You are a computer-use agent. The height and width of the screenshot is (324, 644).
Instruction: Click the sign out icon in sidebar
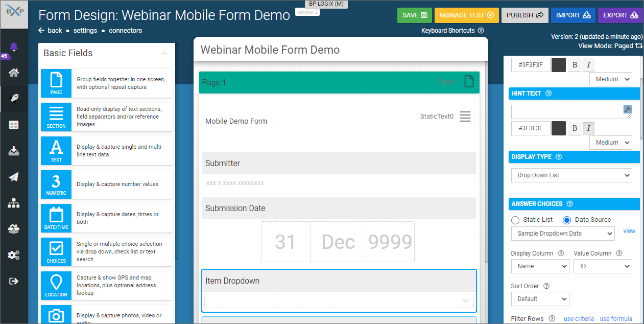pos(14,281)
